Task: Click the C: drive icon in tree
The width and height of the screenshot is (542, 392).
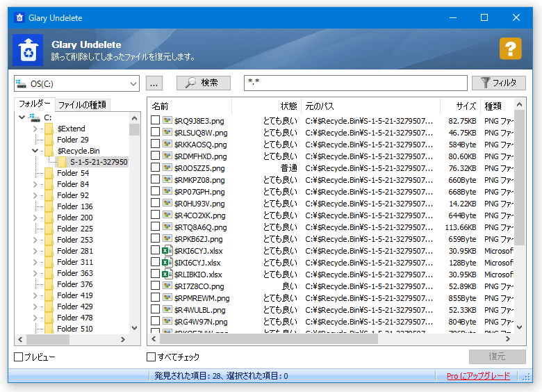Action: [x=34, y=117]
